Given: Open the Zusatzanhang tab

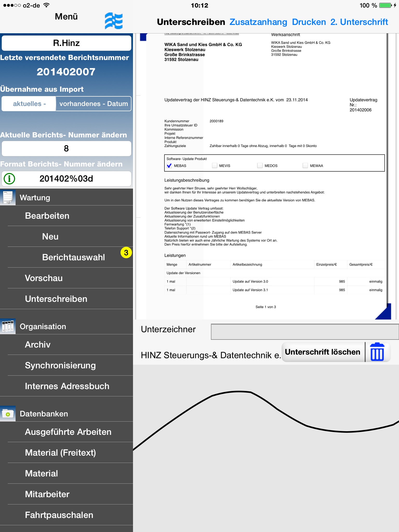Looking at the screenshot, I should pyautogui.click(x=258, y=22).
